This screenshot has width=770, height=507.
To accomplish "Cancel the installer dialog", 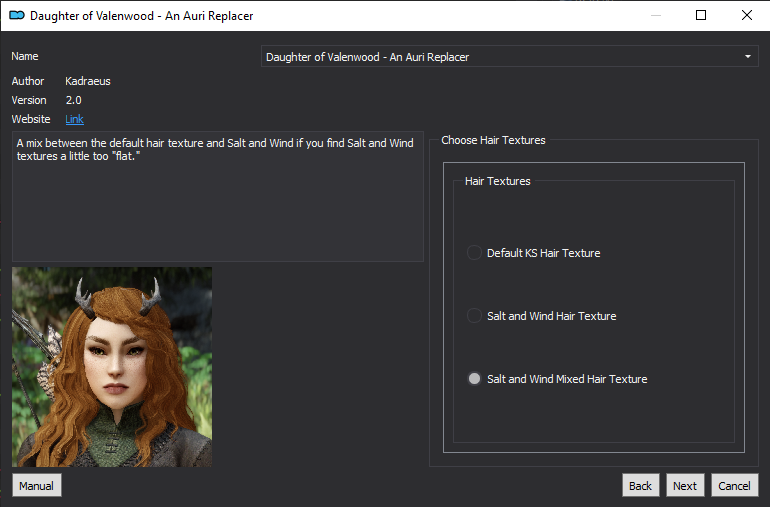I will (734, 485).
